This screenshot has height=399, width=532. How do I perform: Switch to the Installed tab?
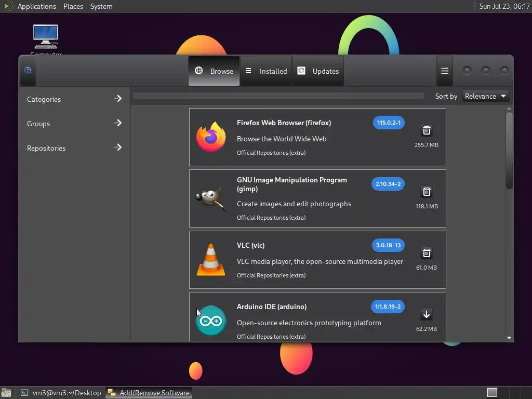tap(266, 71)
